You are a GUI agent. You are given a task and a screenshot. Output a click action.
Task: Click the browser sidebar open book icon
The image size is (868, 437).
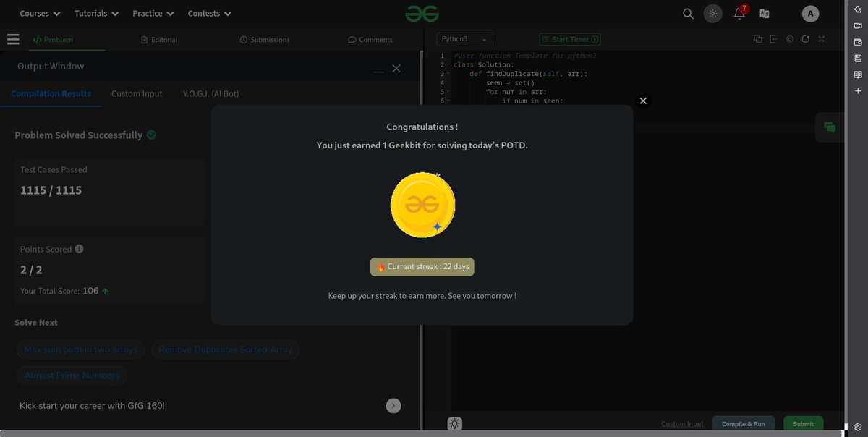[x=858, y=75]
